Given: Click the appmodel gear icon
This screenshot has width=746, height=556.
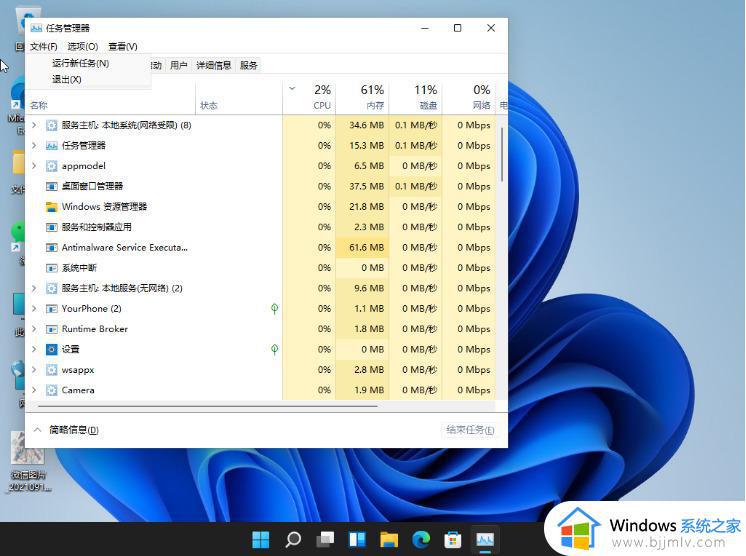Looking at the screenshot, I should [51, 166].
